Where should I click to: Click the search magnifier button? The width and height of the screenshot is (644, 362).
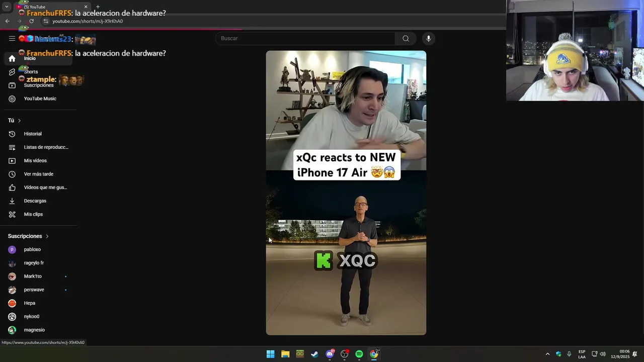(x=406, y=39)
